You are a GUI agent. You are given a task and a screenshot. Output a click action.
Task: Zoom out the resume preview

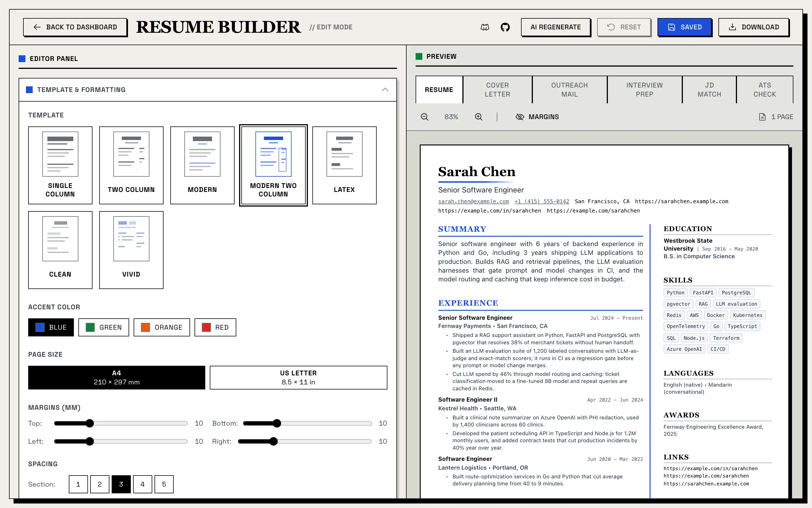tap(424, 117)
